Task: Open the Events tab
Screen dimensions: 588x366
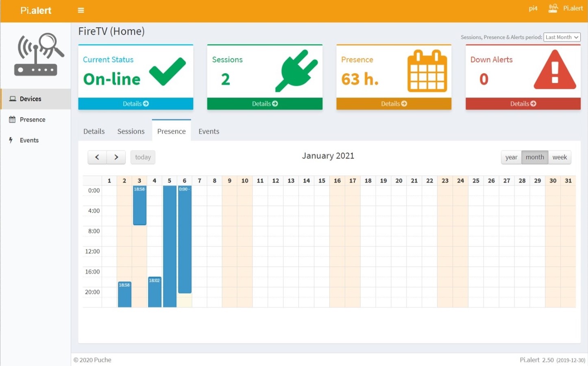Action: coord(209,131)
